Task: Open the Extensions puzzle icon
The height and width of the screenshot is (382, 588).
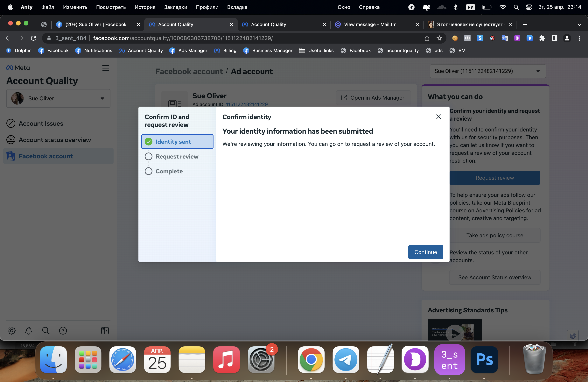Action: (542, 38)
